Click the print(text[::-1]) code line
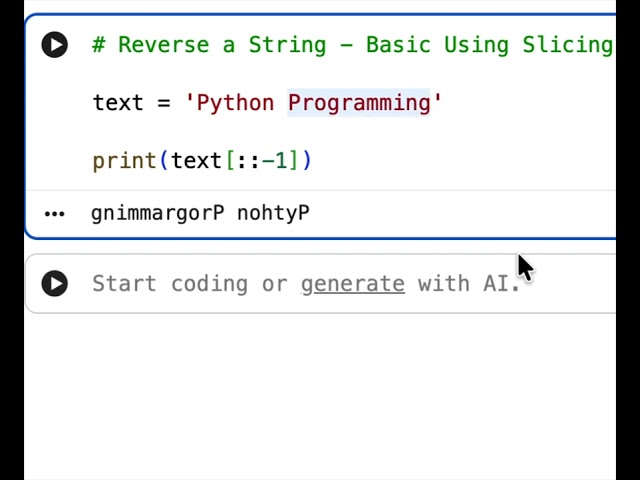 point(202,161)
